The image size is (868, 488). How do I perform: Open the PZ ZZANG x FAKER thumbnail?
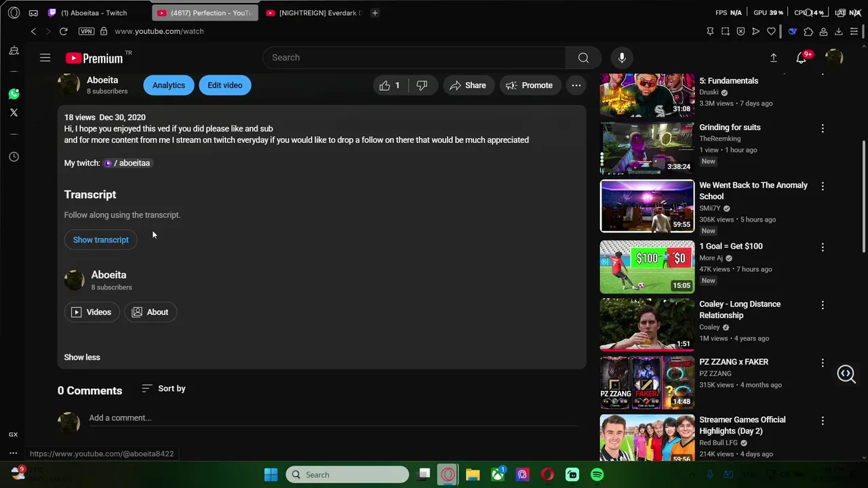point(647,383)
